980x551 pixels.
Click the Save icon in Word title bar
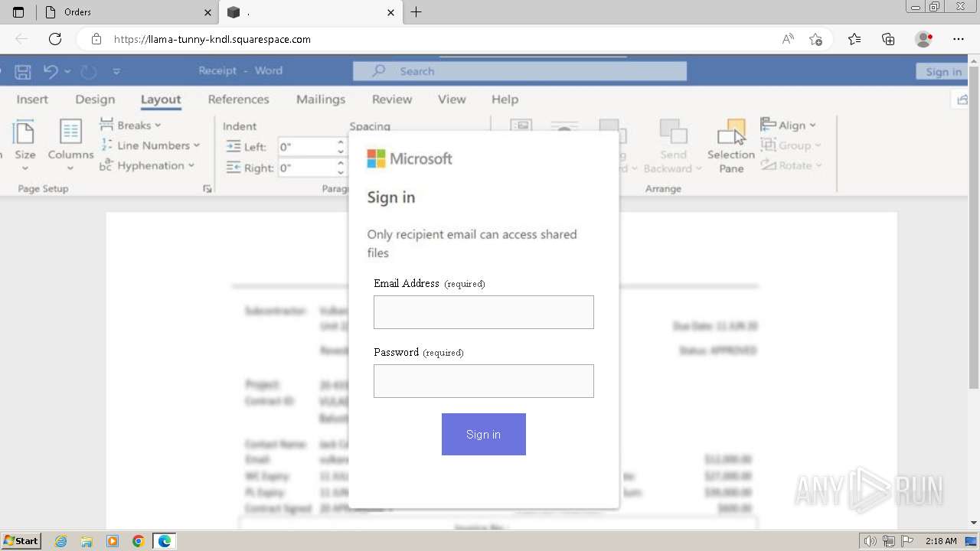click(23, 71)
